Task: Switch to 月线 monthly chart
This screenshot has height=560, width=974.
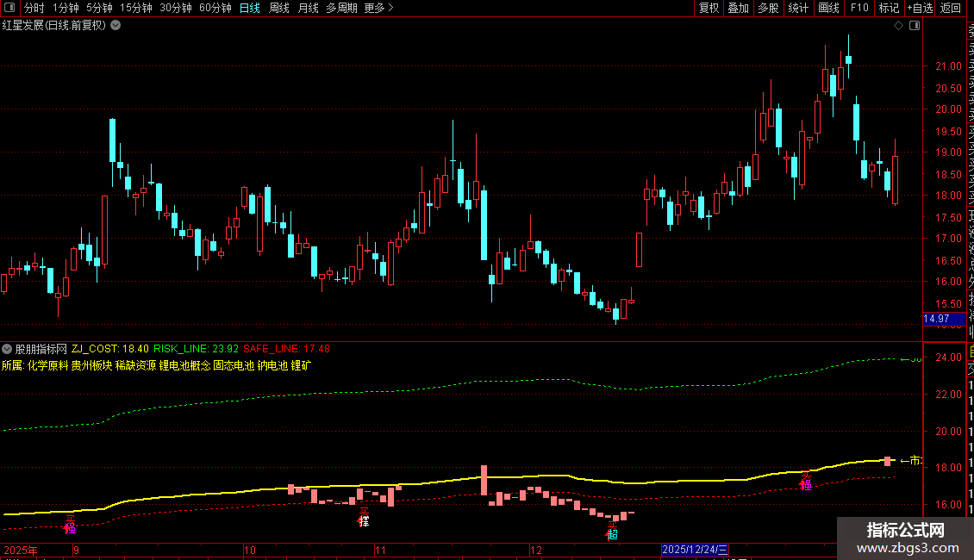Action: [x=308, y=8]
